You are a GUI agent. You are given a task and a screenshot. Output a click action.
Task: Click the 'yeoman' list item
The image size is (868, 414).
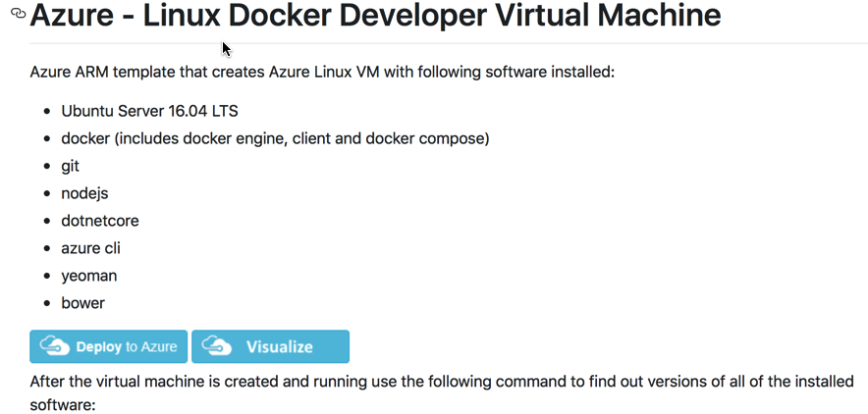[x=89, y=276]
